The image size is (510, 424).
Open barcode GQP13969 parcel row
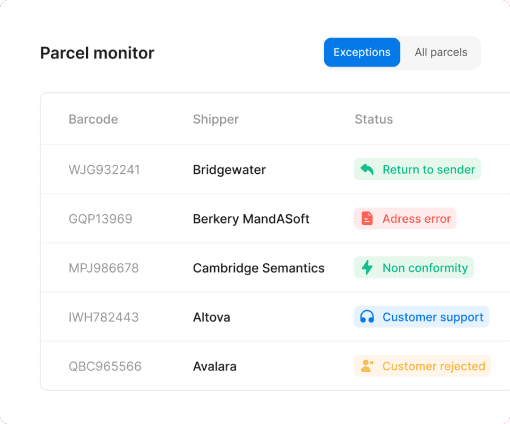tap(275, 219)
